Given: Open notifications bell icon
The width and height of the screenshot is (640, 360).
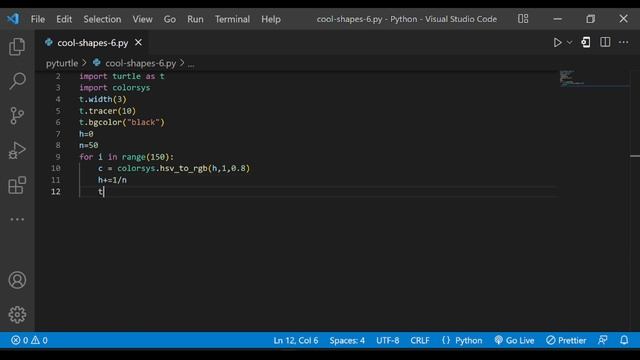Looking at the screenshot, I should (624, 340).
